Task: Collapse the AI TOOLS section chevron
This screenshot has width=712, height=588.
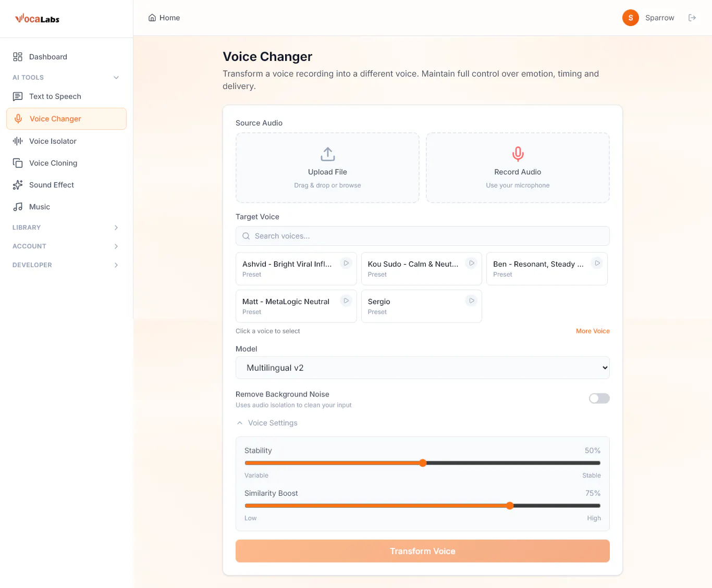Action: (x=116, y=78)
